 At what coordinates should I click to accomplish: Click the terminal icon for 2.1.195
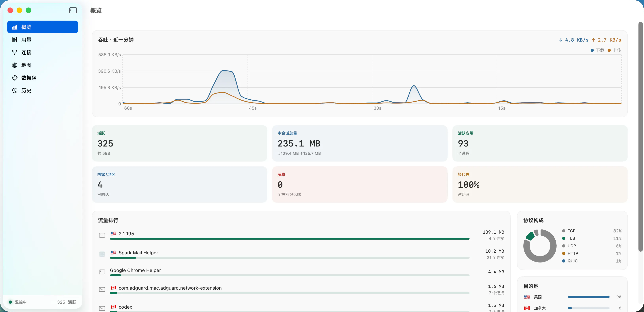coord(102,235)
